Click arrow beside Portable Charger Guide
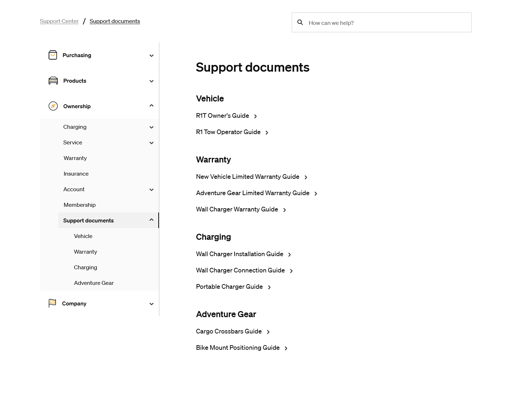This screenshot has height=420, width=511. tap(269, 287)
